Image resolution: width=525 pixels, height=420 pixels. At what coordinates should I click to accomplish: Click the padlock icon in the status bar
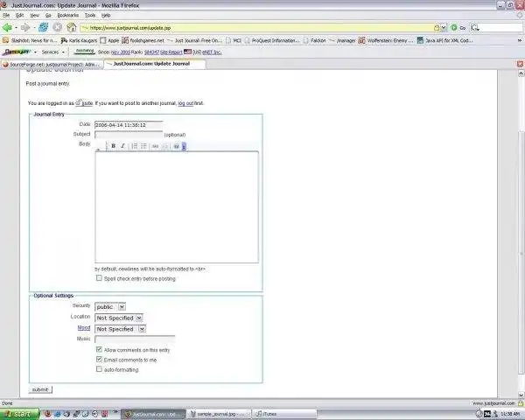[x=521, y=403]
